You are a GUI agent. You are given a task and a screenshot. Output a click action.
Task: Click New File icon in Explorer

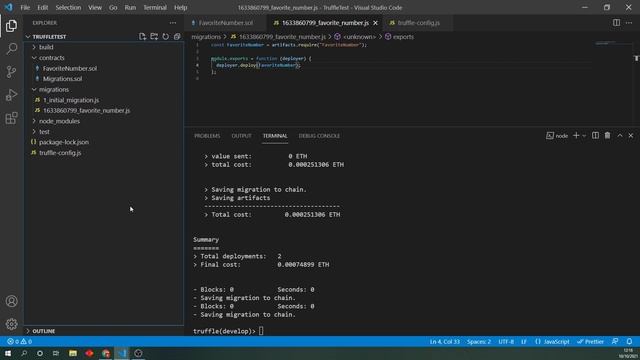[142, 37]
